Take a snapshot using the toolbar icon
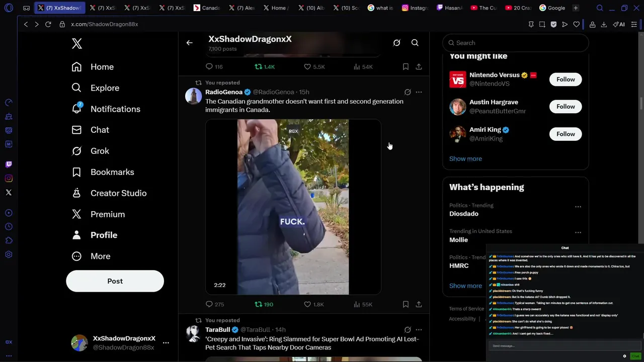 (542, 24)
